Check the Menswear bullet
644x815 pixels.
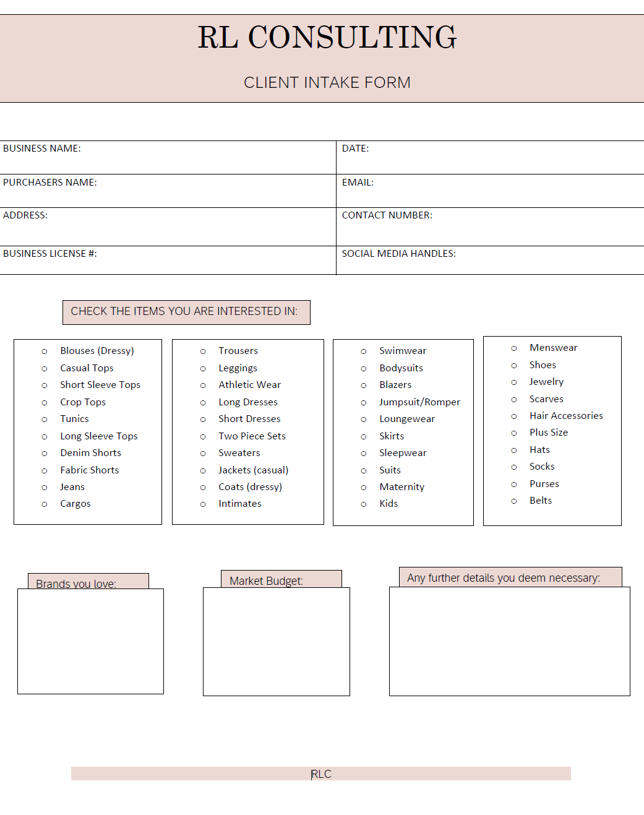[x=514, y=348]
